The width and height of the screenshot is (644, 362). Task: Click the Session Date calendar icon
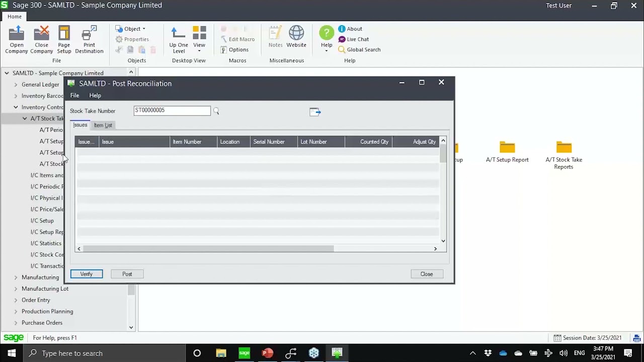[557, 338]
